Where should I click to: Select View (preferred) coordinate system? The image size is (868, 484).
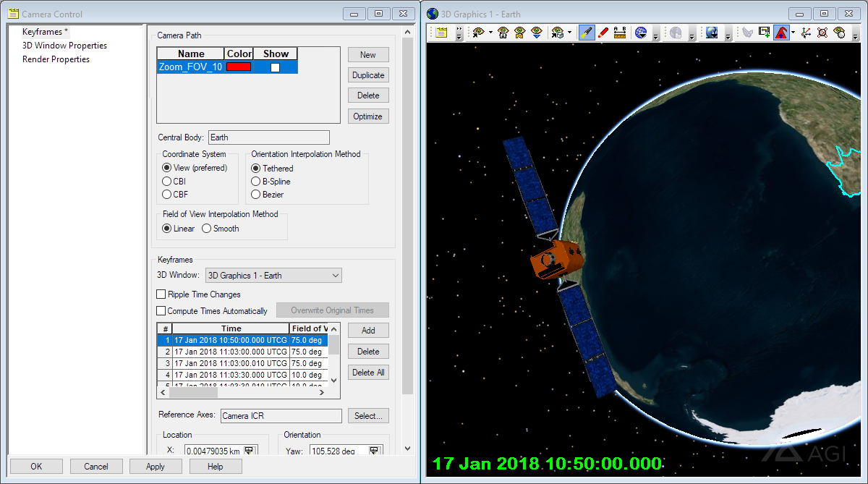tap(167, 168)
